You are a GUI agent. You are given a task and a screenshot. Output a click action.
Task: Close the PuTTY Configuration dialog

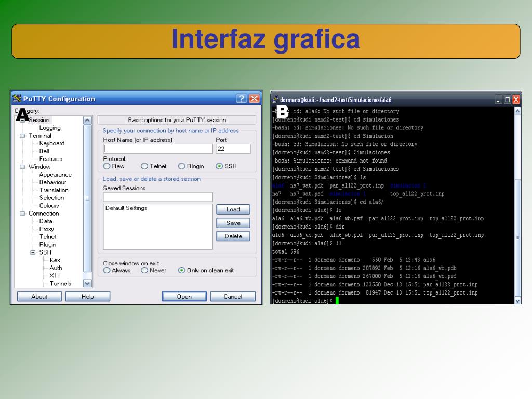tap(254, 98)
